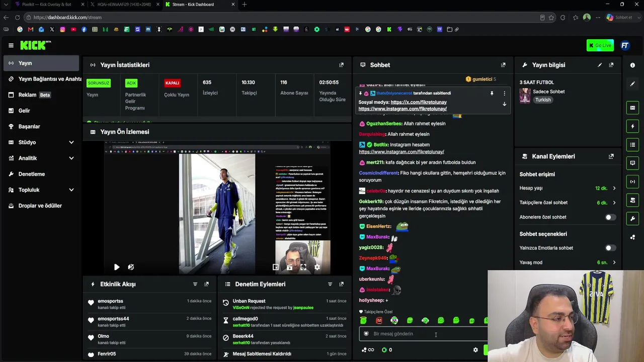This screenshot has height=362, width=644.
Task: Toggle Abonelere özel sohbet switch
Action: pyautogui.click(x=610, y=217)
